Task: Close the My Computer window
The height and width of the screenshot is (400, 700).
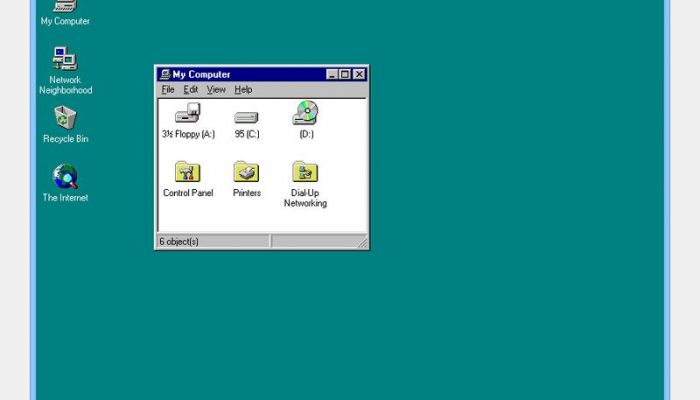Action: pos(359,74)
